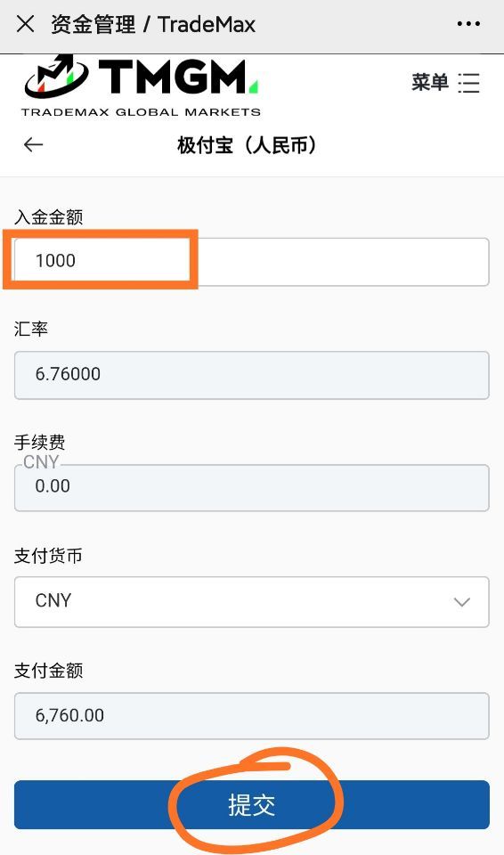Submit the deposit with 提交 button
This screenshot has height=855, width=504.
[x=251, y=805]
